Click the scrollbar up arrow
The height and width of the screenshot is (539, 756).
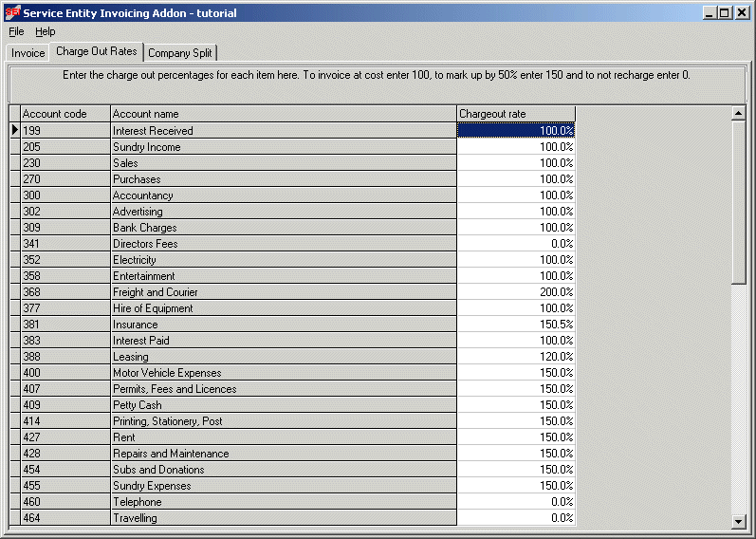pyautogui.click(x=738, y=113)
